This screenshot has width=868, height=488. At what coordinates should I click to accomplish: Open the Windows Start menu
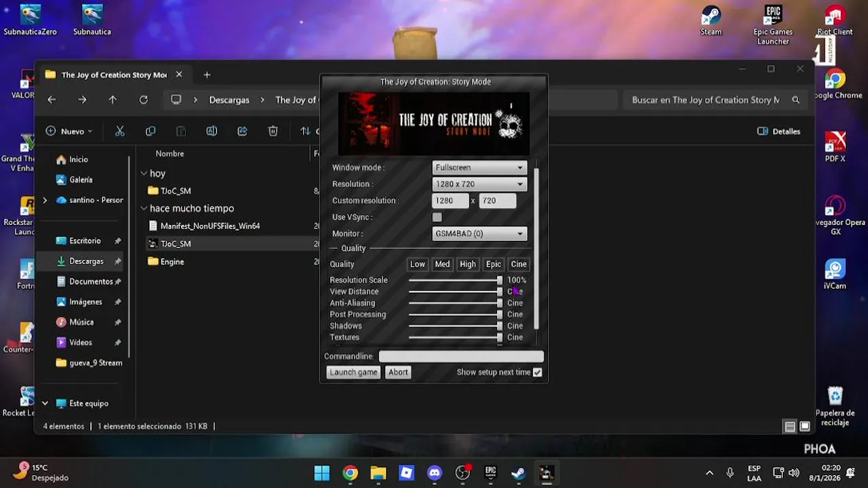pos(322,472)
